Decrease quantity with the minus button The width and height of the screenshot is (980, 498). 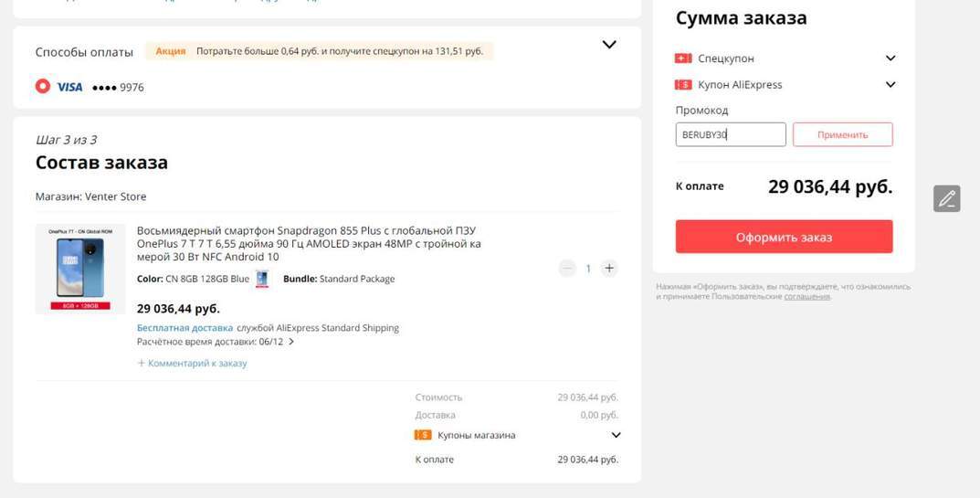(x=567, y=268)
